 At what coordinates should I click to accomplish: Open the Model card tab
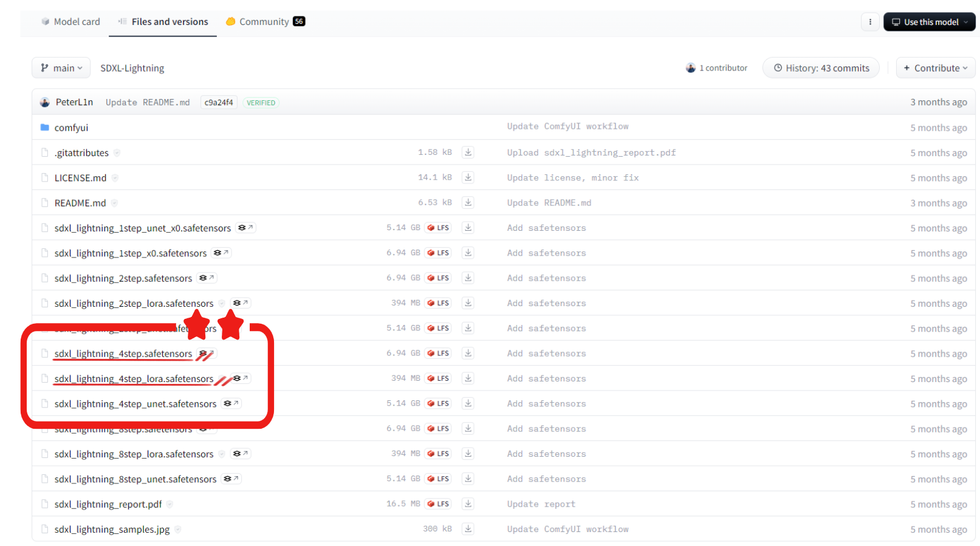tap(70, 22)
